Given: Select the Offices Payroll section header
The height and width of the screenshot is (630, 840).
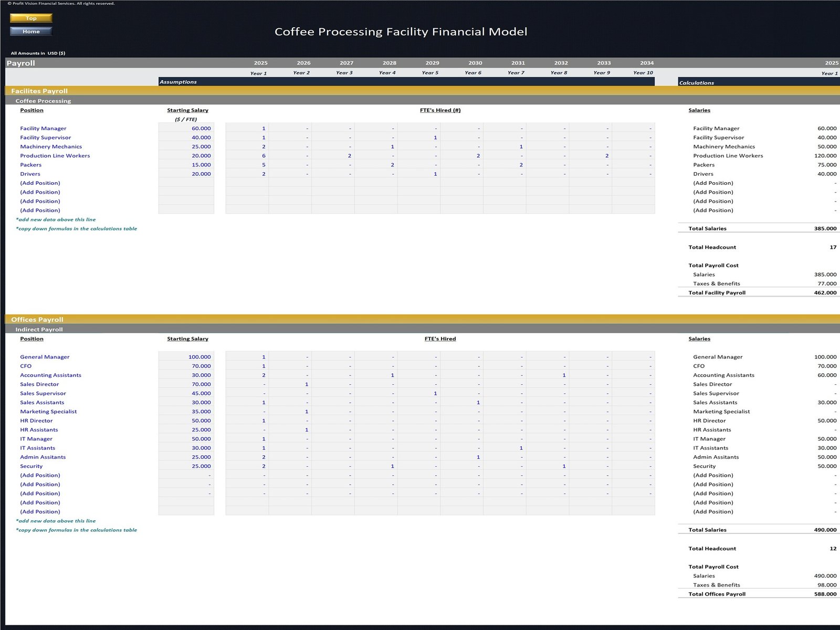Looking at the screenshot, I should click(x=37, y=320).
